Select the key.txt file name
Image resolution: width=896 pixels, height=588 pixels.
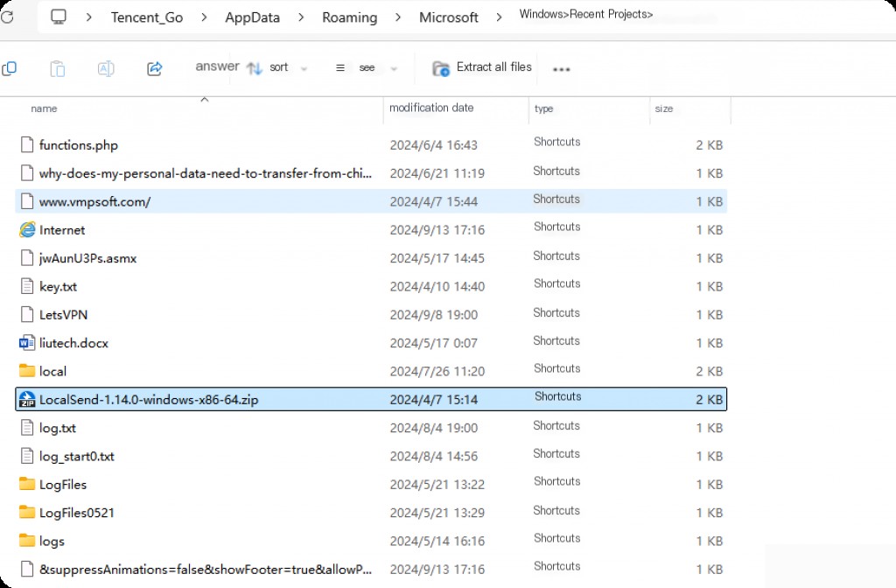point(58,287)
